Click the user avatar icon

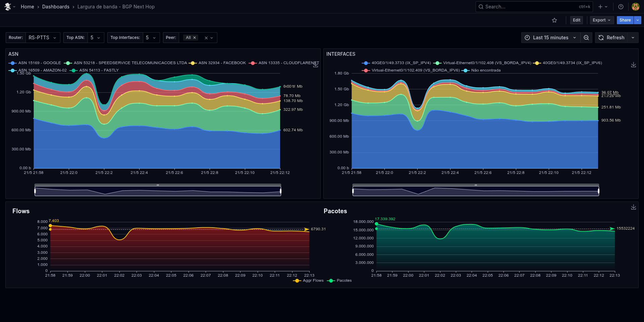pyautogui.click(x=635, y=7)
